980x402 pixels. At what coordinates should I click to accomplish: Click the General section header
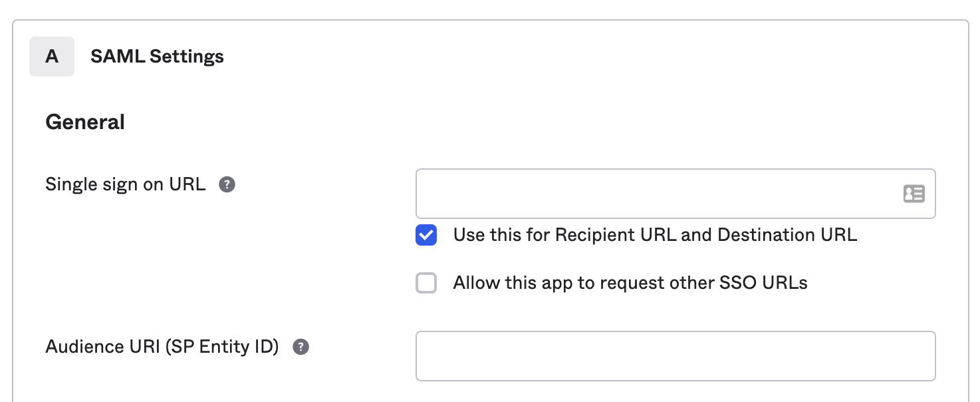tap(84, 121)
